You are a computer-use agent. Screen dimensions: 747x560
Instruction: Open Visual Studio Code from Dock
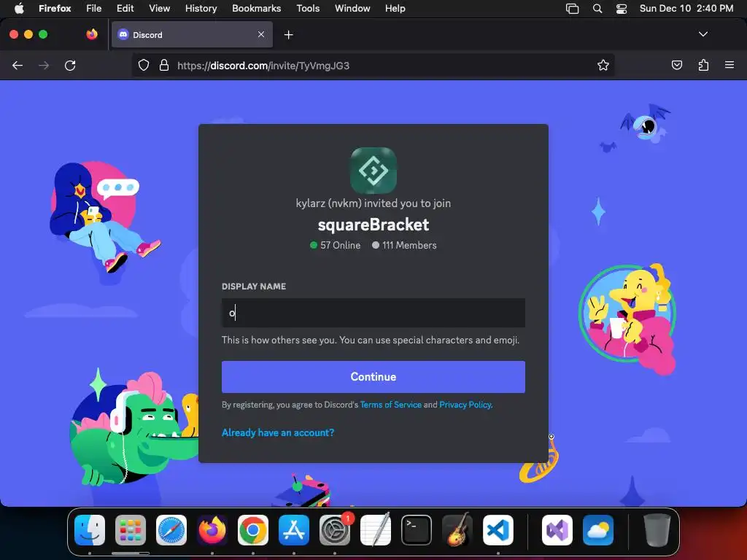498,530
